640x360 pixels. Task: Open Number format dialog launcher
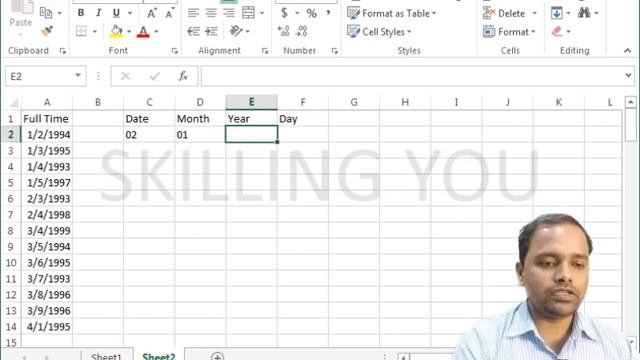(x=335, y=51)
